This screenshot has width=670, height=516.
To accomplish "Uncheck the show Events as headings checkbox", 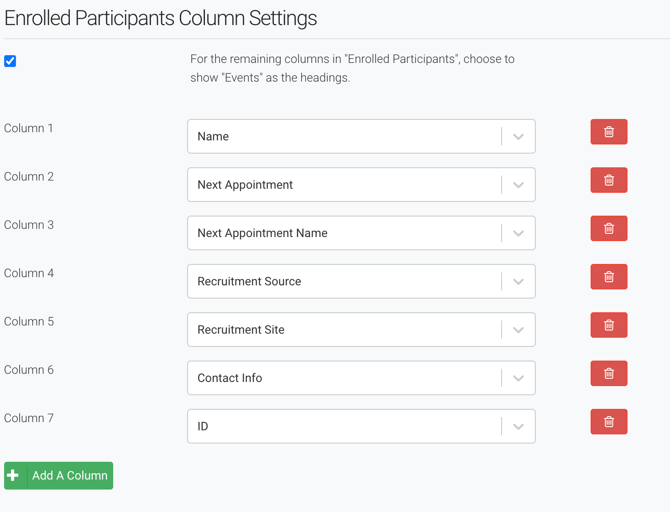I will point(10,61).
